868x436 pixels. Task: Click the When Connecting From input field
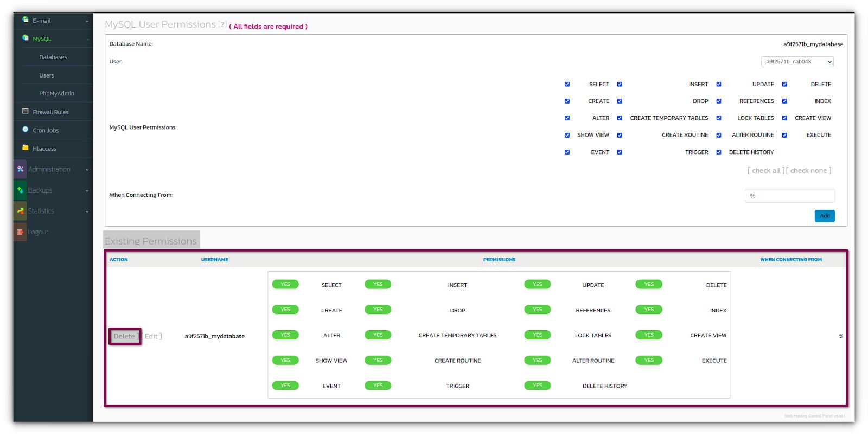tap(790, 196)
